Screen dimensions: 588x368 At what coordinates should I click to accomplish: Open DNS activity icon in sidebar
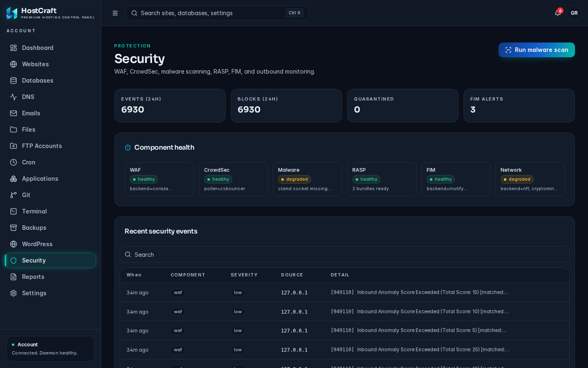click(x=13, y=97)
